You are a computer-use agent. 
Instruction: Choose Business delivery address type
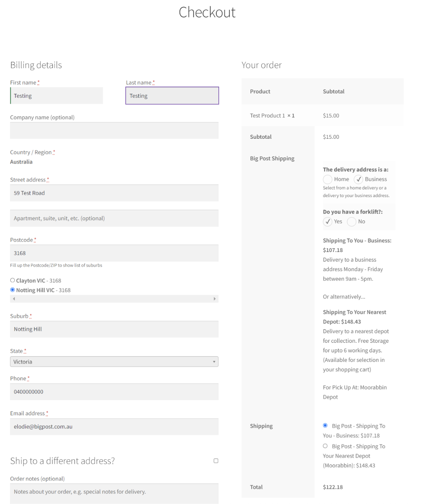click(x=358, y=179)
